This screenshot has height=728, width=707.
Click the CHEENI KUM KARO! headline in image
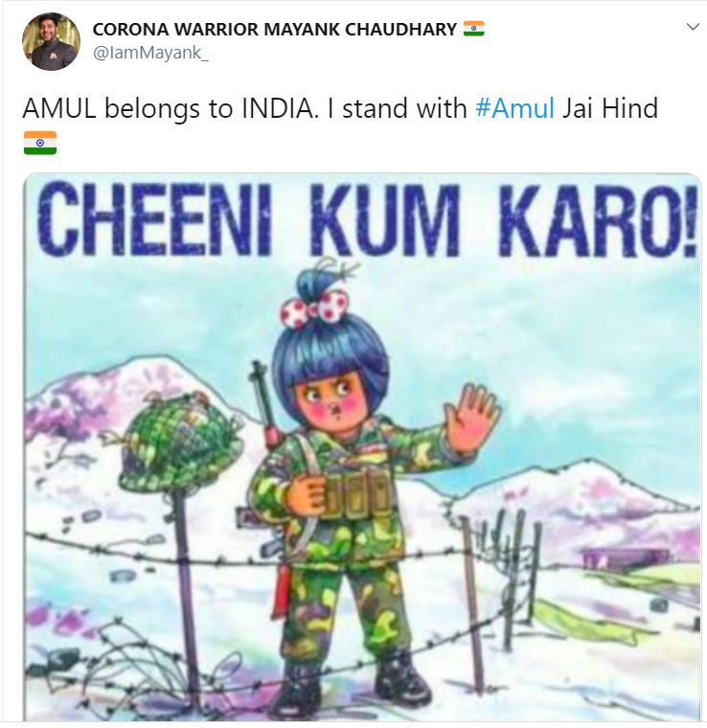(x=367, y=219)
